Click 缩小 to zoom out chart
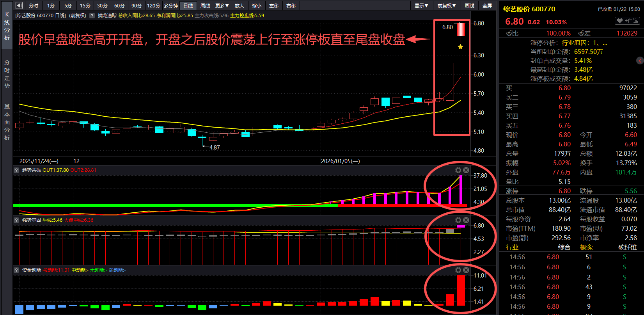 tap(257, 5)
